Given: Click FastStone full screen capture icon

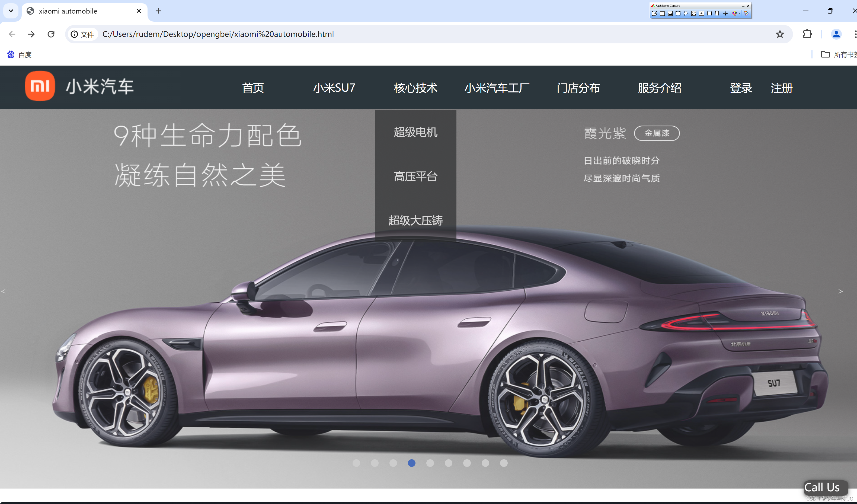Looking at the screenshot, I should (694, 13).
